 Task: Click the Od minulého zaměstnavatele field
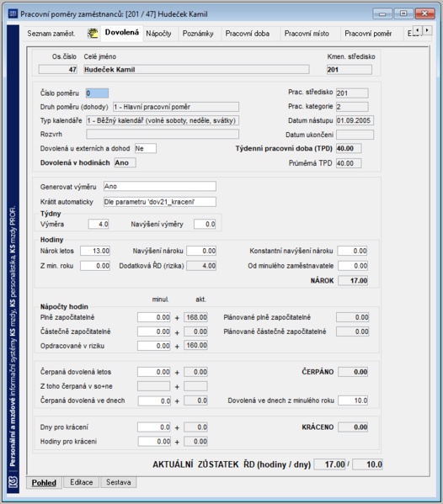coord(353,266)
